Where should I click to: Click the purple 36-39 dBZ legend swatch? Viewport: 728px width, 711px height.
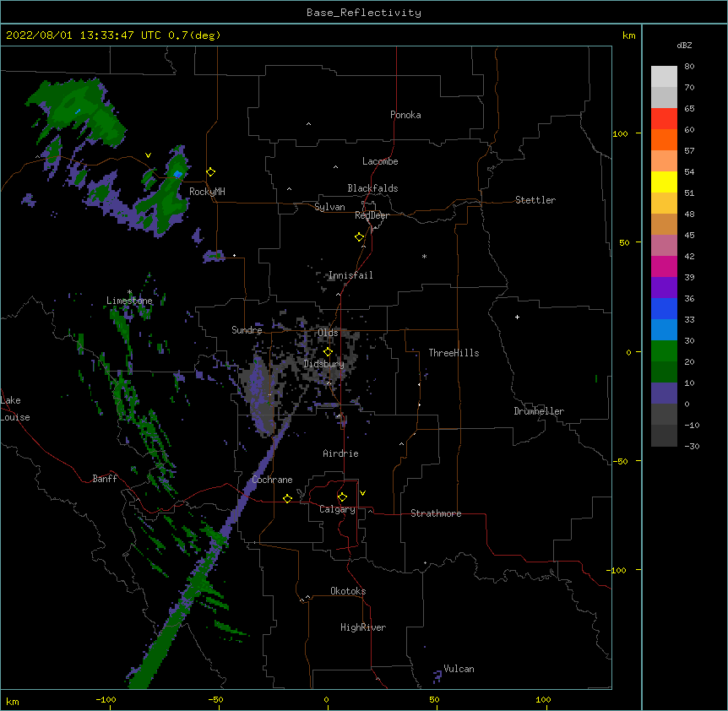coord(664,288)
